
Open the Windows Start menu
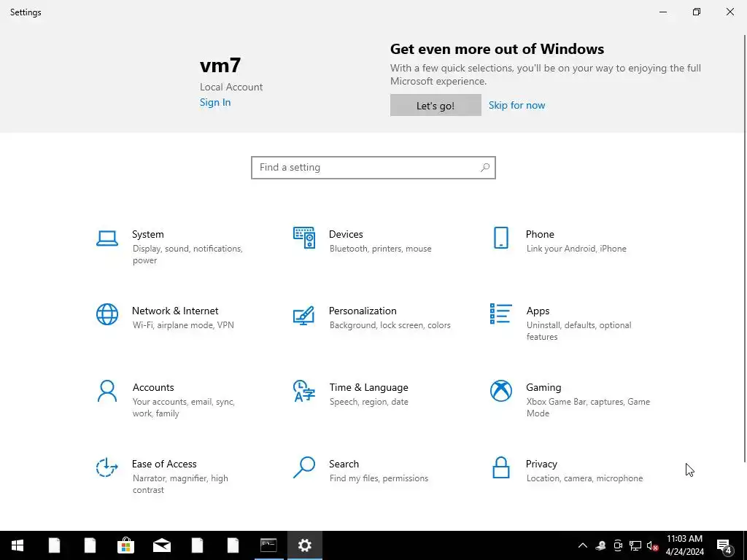click(x=18, y=545)
